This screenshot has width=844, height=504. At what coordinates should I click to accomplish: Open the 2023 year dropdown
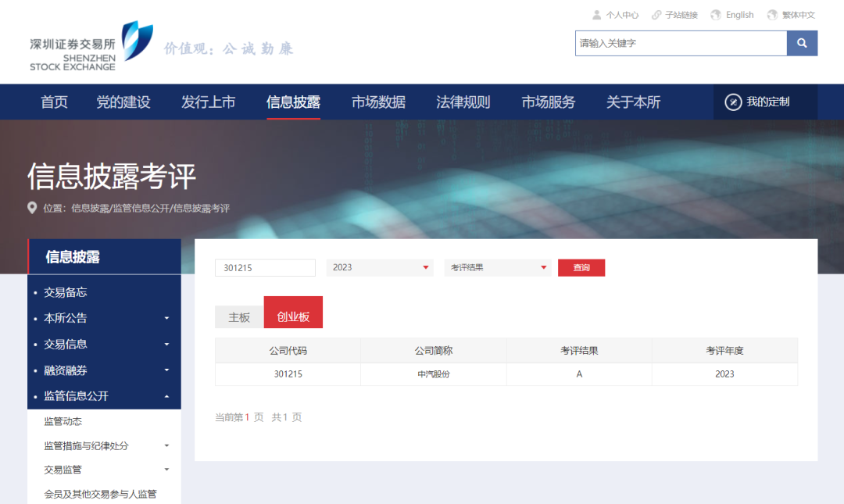click(380, 267)
